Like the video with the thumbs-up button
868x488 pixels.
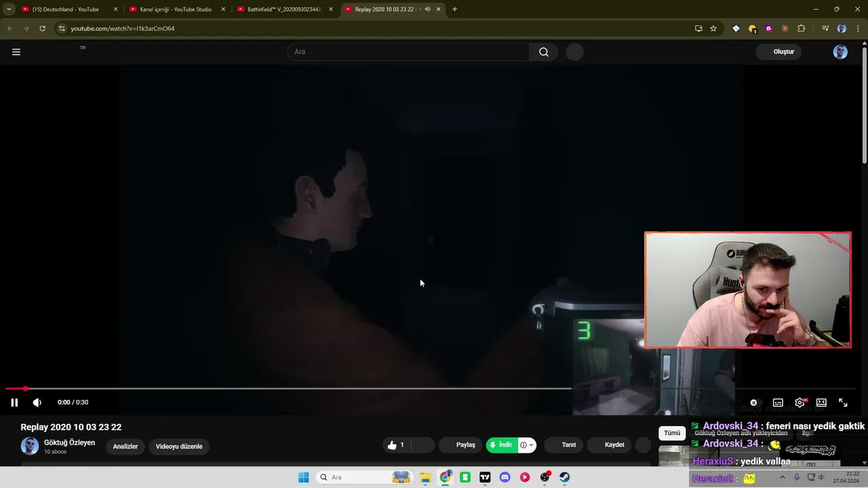(396, 445)
